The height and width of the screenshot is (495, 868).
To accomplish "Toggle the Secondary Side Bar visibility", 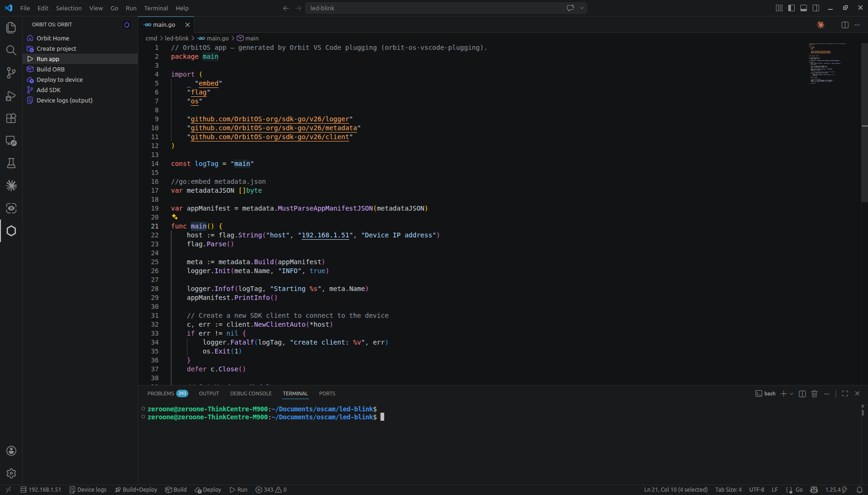I will click(x=816, y=8).
